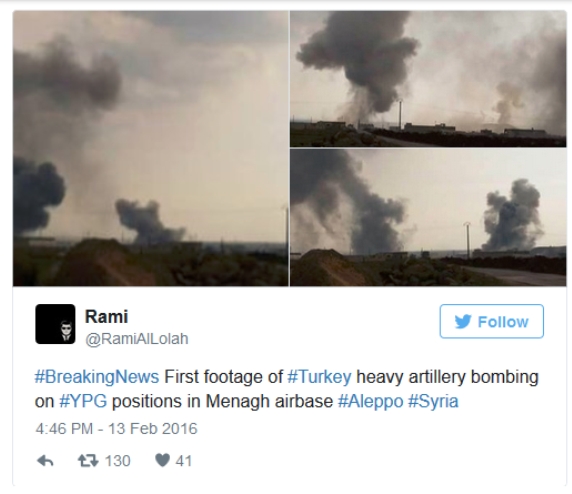This screenshot has width=572, height=494.
Task: Click the retweet count 130
Action: point(117,461)
